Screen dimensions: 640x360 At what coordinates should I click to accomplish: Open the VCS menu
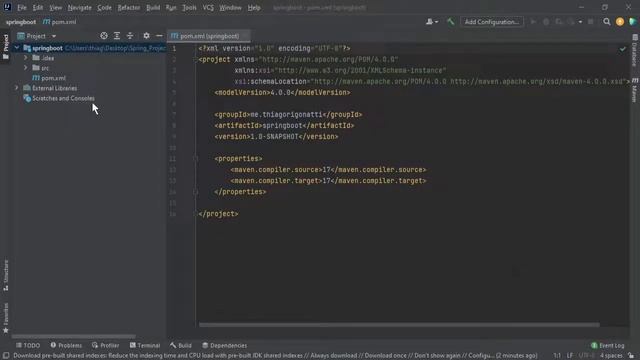(x=208, y=8)
